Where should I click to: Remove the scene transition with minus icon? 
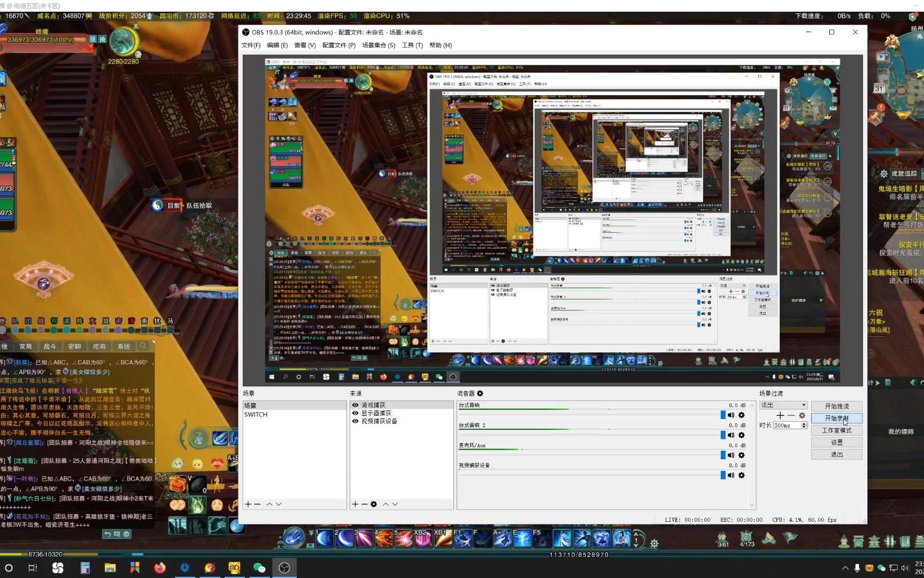point(791,416)
